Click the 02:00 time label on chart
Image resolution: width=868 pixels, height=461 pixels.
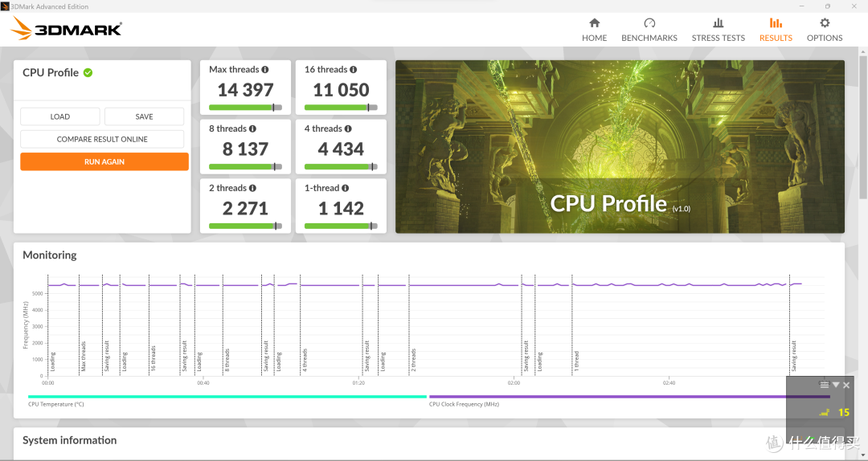click(514, 382)
